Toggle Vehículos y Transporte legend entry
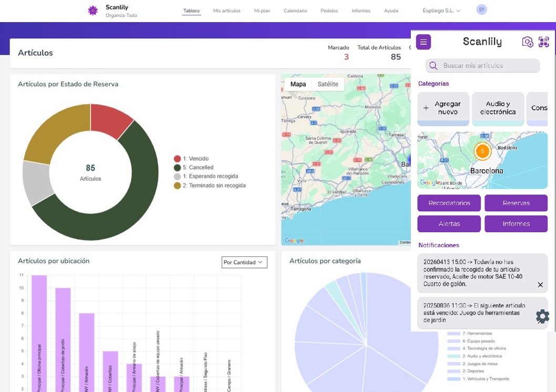Screen dimensions: 556x392 point(478,379)
